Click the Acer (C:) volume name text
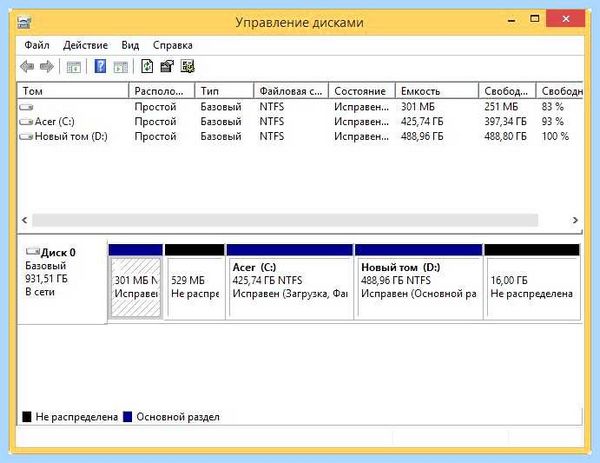Screen dimensions: 600x463 [x=55, y=122]
